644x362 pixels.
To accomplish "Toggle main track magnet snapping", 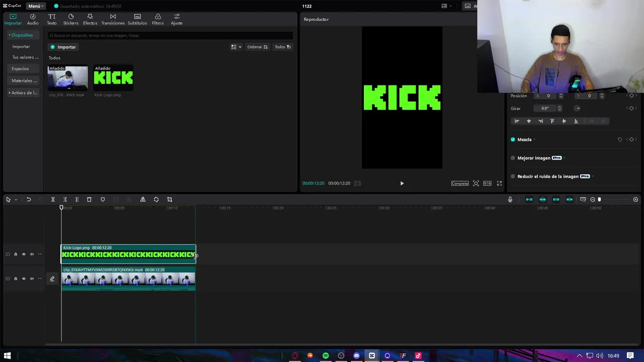I will [x=529, y=200].
